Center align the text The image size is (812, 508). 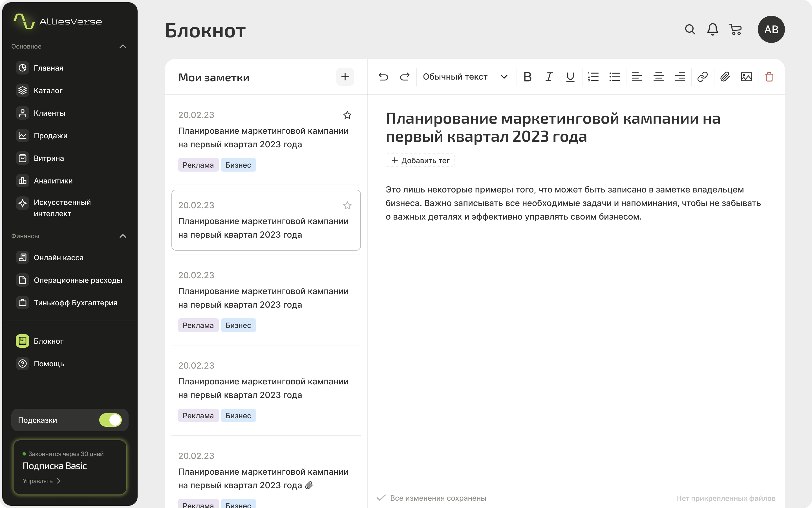coord(658,77)
